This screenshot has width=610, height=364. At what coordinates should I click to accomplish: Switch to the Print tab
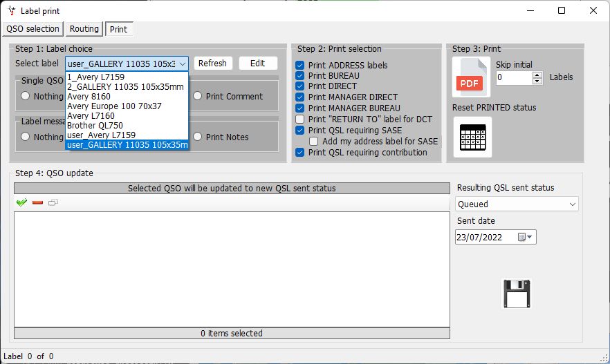coord(119,29)
